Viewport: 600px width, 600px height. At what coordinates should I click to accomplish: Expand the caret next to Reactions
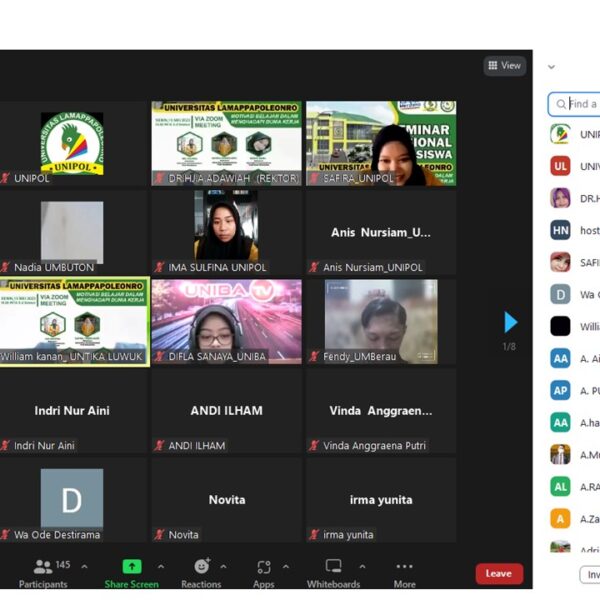(x=222, y=567)
